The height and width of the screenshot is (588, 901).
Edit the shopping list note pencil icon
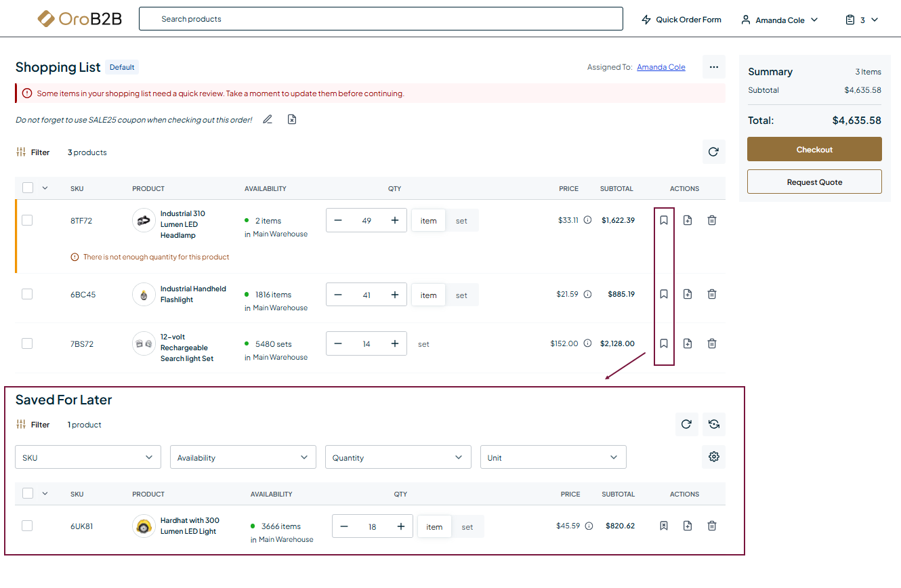click(268, 120)
